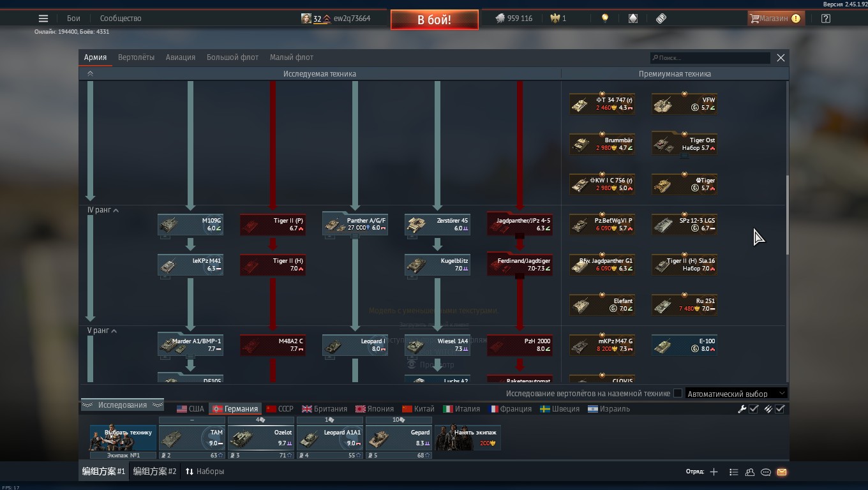Switch to the Малый флот tab

[x=292, y=57]
